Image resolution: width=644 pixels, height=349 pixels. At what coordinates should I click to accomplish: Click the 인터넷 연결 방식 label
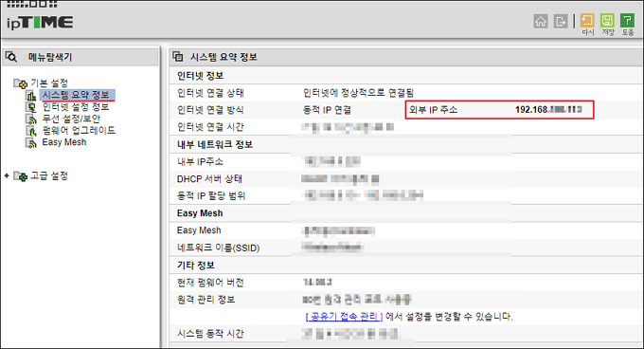click(x=210, y=110)
